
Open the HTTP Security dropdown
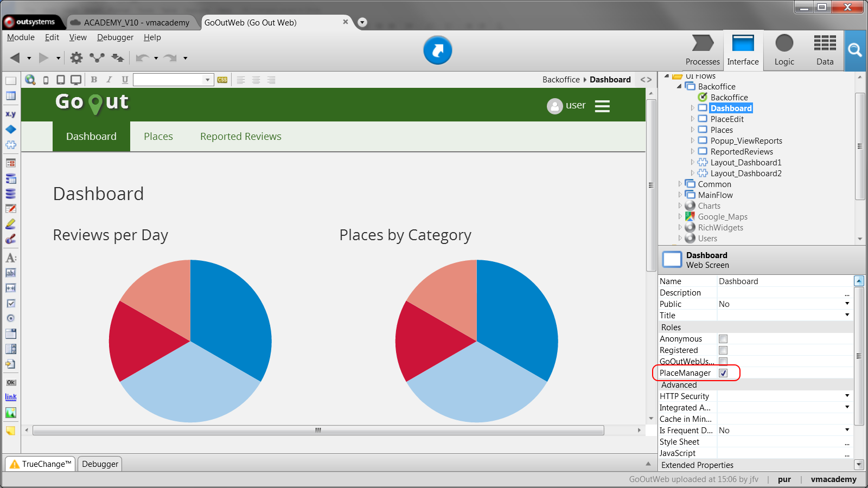pyautogui.click(x=847, y=396)
